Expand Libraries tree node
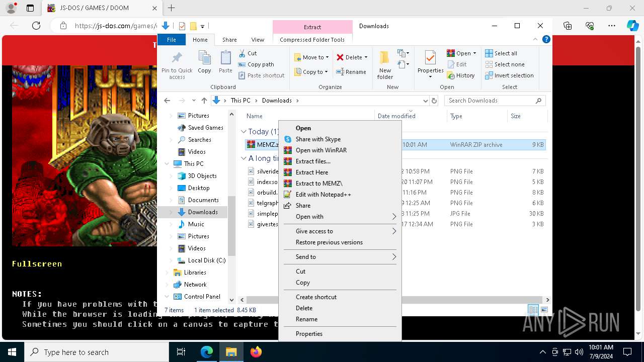This screenshot has height=362, width=644. click(167, 273)
